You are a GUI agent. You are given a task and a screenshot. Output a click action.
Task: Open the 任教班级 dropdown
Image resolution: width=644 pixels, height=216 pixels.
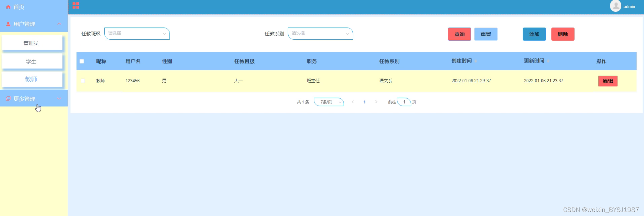tap(137, 34)
